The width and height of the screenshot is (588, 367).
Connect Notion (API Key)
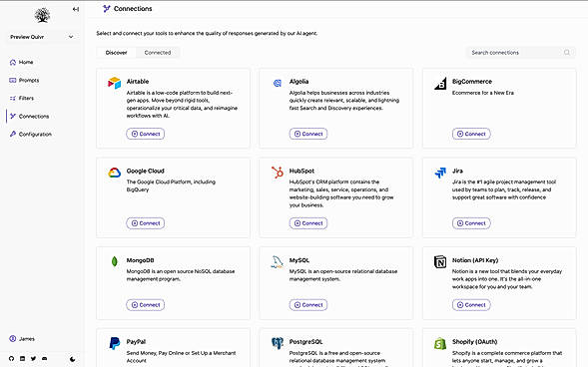[471, 305]
